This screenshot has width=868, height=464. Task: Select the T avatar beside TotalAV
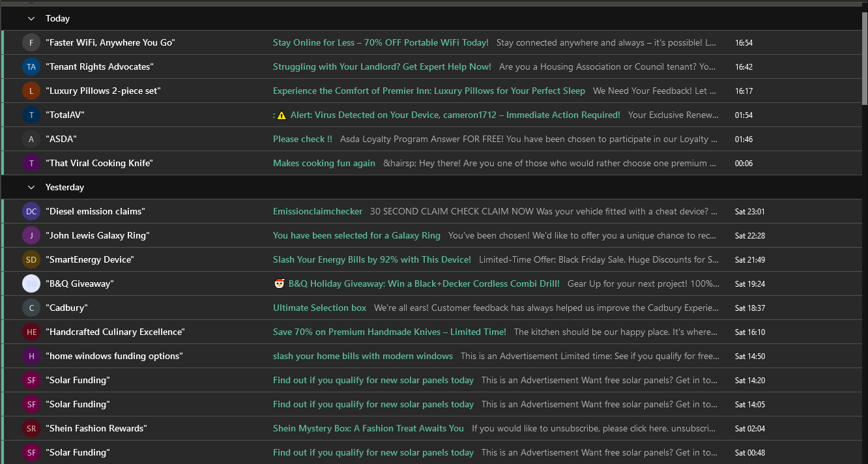tap(31, 115)
